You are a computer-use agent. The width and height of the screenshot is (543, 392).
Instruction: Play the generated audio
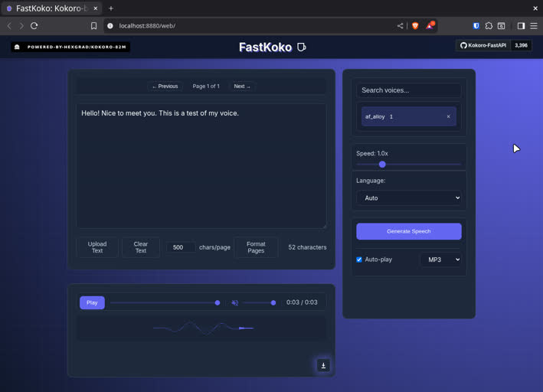click(92, 302)
